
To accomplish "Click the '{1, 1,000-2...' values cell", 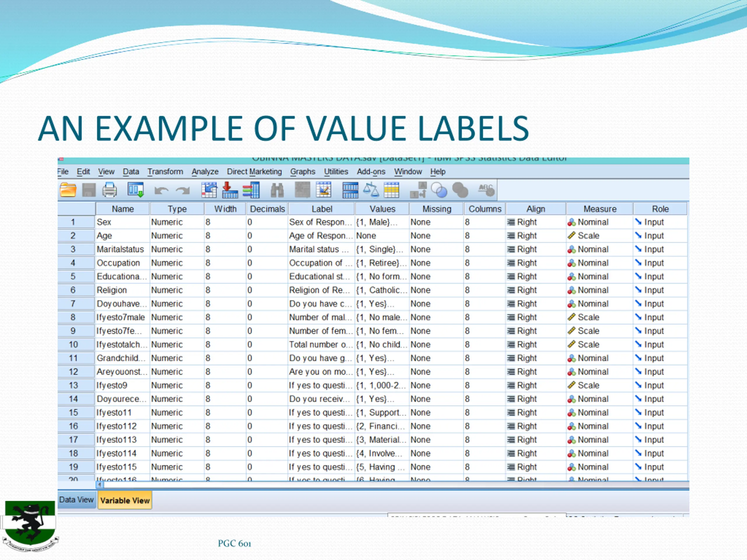I will [x=382, y=386].
